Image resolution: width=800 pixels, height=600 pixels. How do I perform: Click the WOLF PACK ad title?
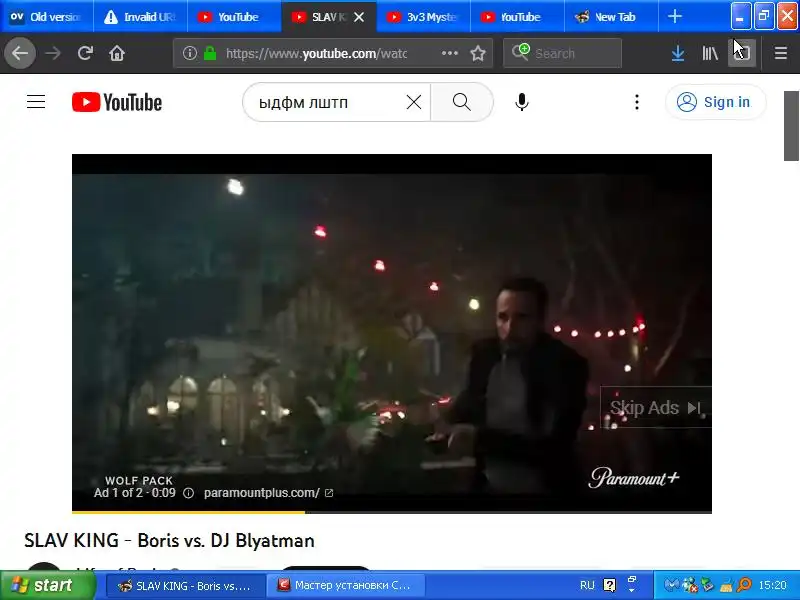coord(139,481)
